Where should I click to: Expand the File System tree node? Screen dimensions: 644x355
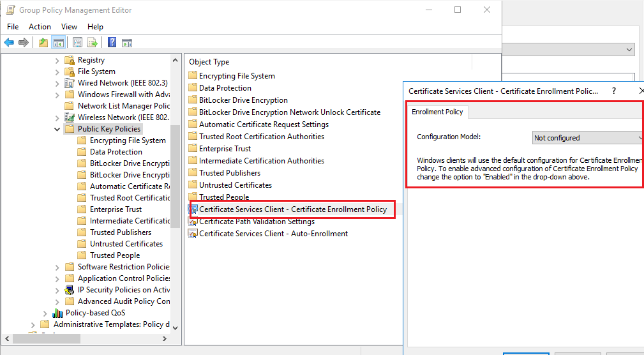(x=57, y=72)
